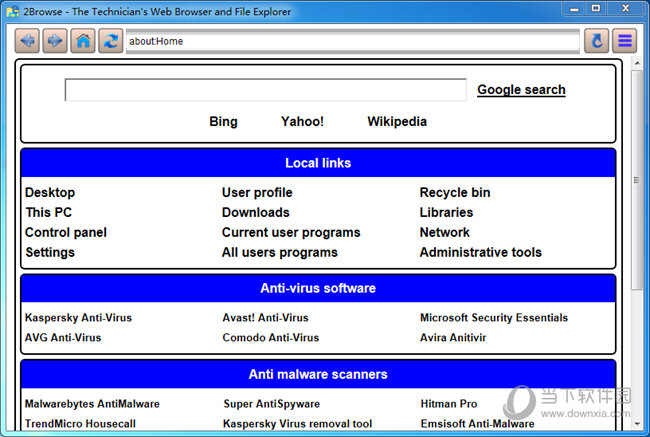
Task: Click the scrollbar up arrow
Action: [637, 63]
